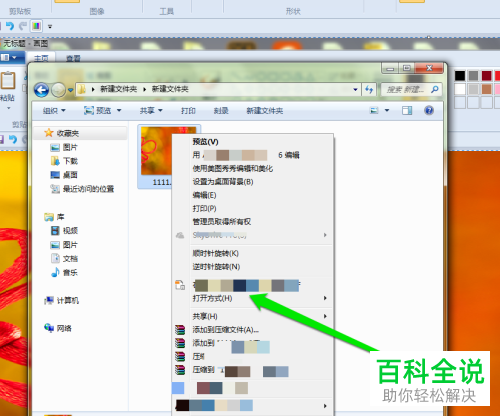
Task: Choose 打印(P) in the context menu
Action: pyautogui.click(x=204, y=208)
